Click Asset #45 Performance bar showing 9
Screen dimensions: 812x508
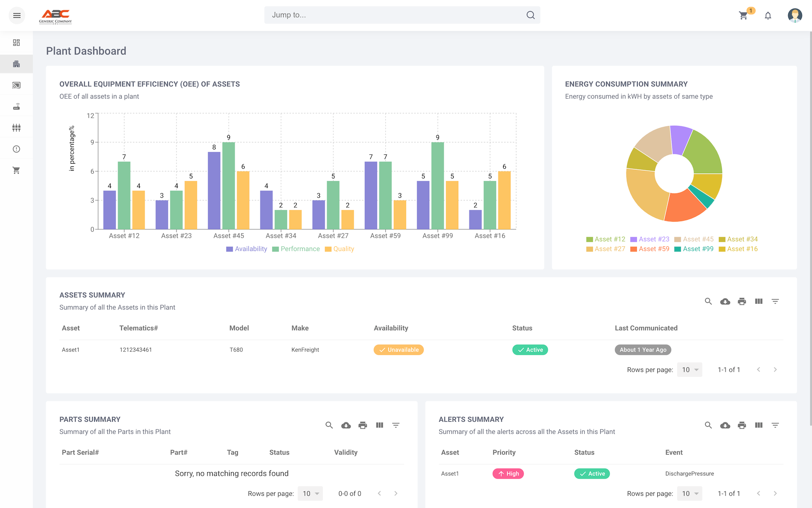click(x=229, y=186)
